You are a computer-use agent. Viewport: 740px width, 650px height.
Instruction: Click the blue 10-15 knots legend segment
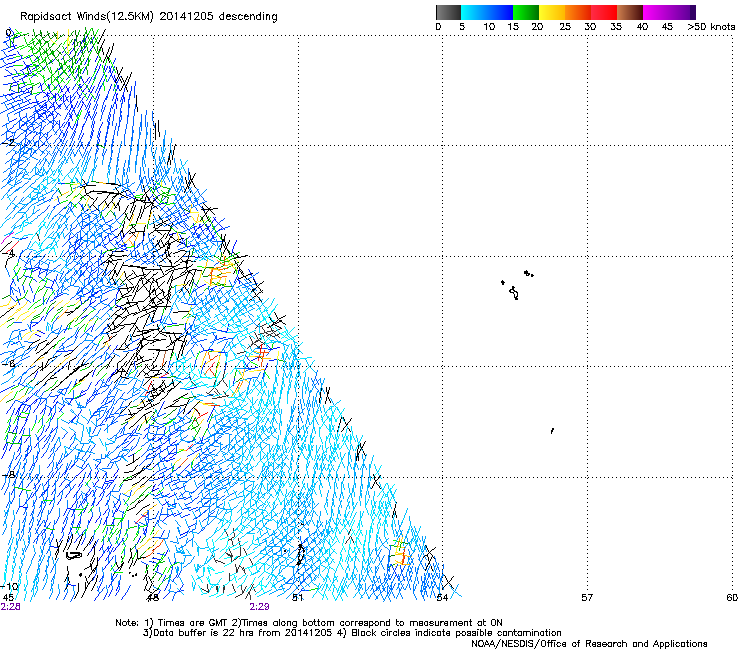pyautogui.click(x=500, y=12)
